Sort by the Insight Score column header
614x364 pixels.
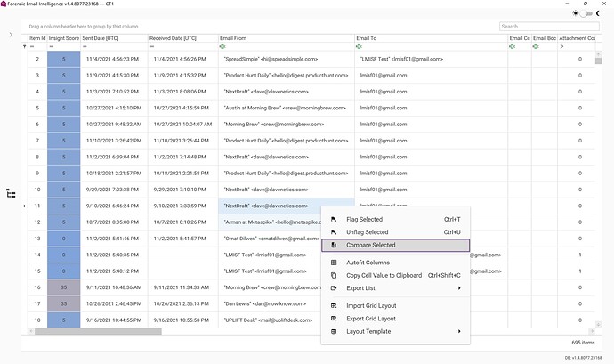(63, 38)
